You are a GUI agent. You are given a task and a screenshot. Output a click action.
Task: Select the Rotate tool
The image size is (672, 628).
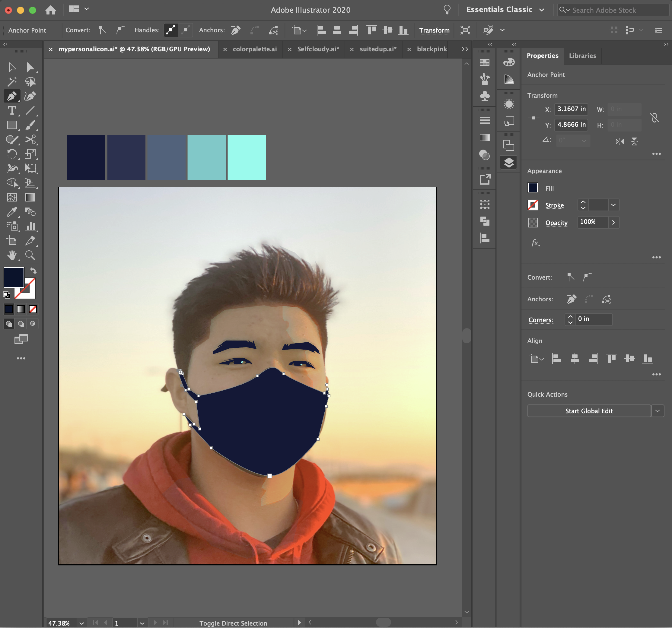12,154
